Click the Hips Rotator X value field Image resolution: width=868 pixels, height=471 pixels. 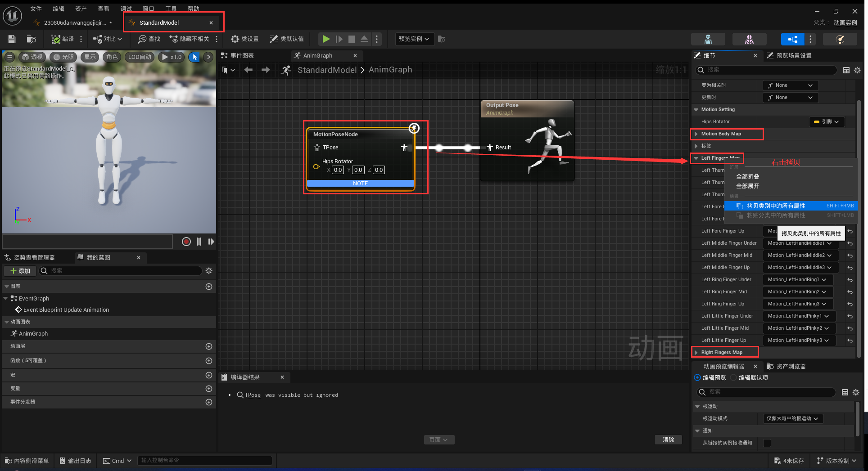coord(338,170)
